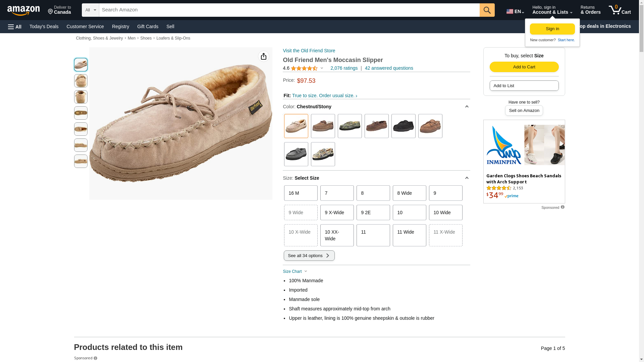Open the All hamburger menu
Screen dimensions: 644x362
(15, 26)
